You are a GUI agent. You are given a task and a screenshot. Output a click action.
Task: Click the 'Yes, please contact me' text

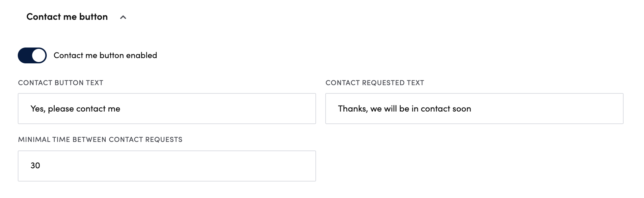75,109
